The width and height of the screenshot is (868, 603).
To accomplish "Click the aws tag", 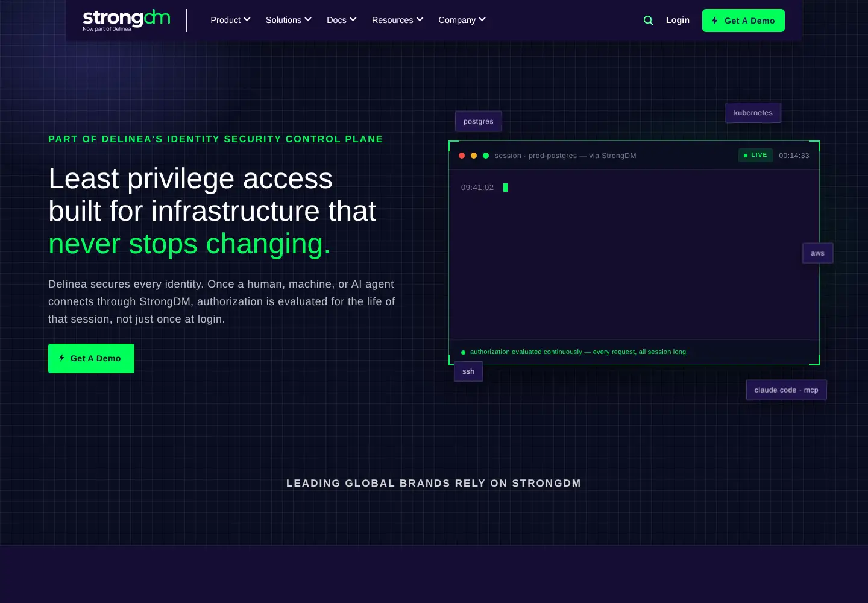I will [818, 253].
